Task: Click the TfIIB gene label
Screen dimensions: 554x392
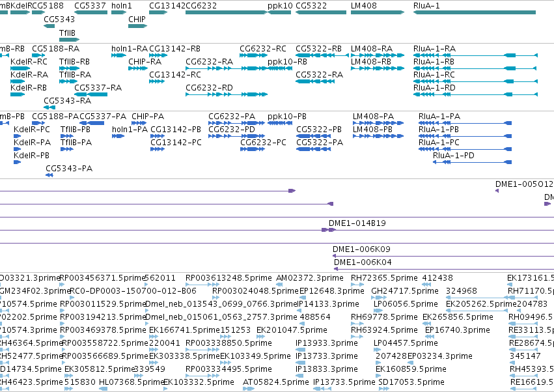Action: (67, 33)
